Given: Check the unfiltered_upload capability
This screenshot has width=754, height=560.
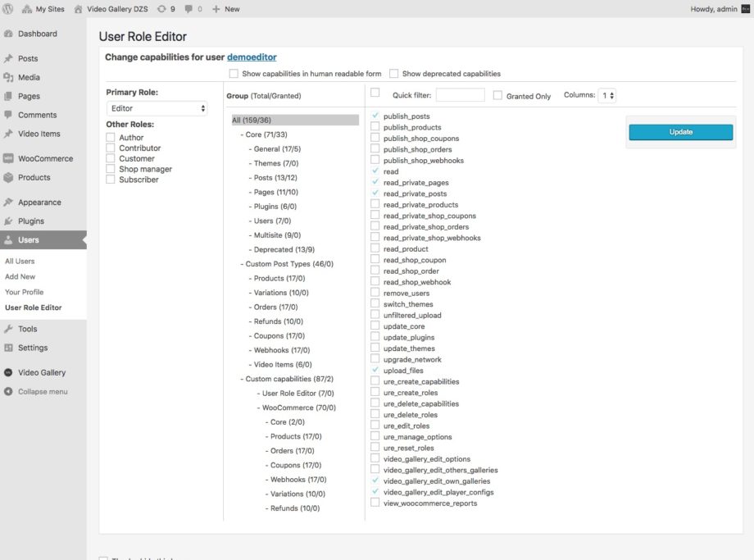Looking at the screenshot, I should pyautogui.click(x=375, y=315).
